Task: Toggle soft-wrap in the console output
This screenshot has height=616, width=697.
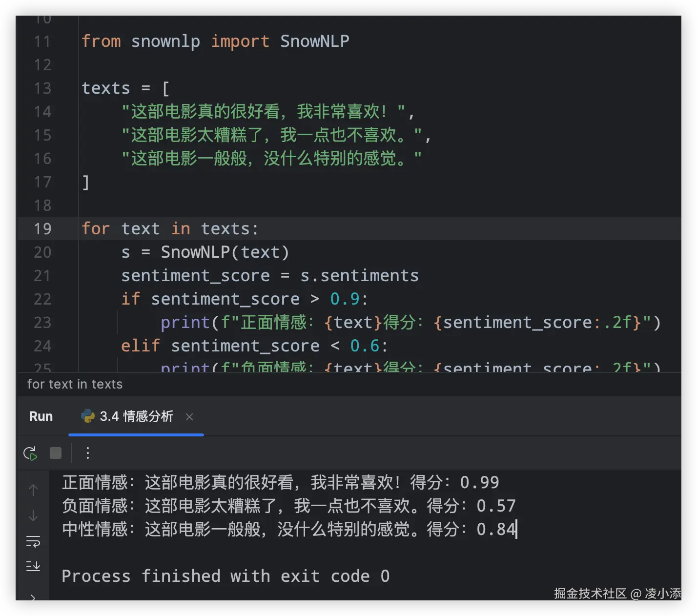Action: (33, 541)
